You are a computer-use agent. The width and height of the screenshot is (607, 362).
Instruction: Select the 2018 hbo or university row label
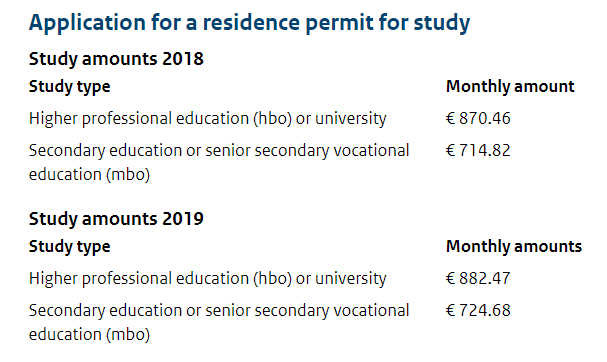click(x=207, y=118)
